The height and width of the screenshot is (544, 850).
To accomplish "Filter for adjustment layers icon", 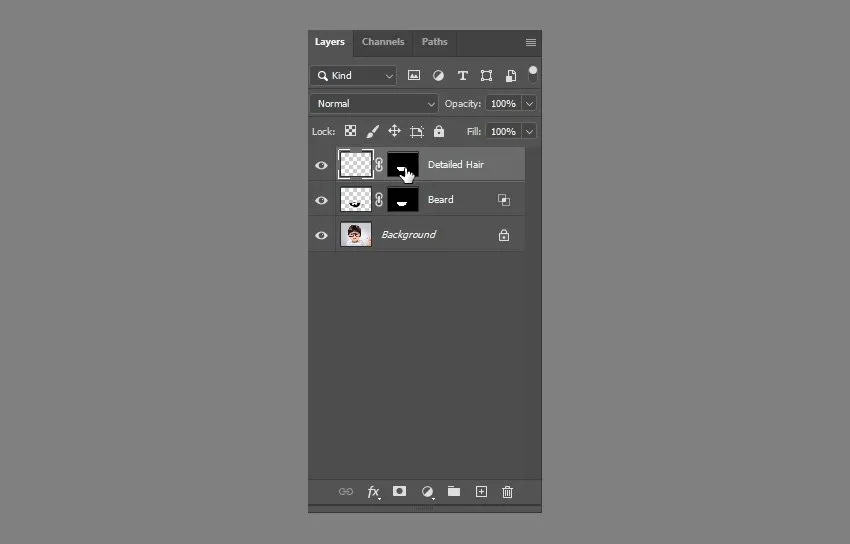I will click(438, 75).
